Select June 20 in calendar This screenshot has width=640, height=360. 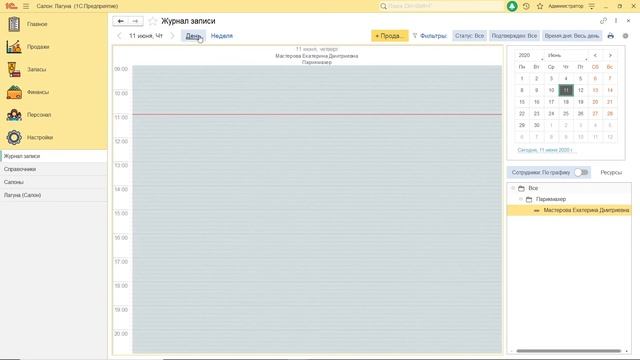click(595, 102)
